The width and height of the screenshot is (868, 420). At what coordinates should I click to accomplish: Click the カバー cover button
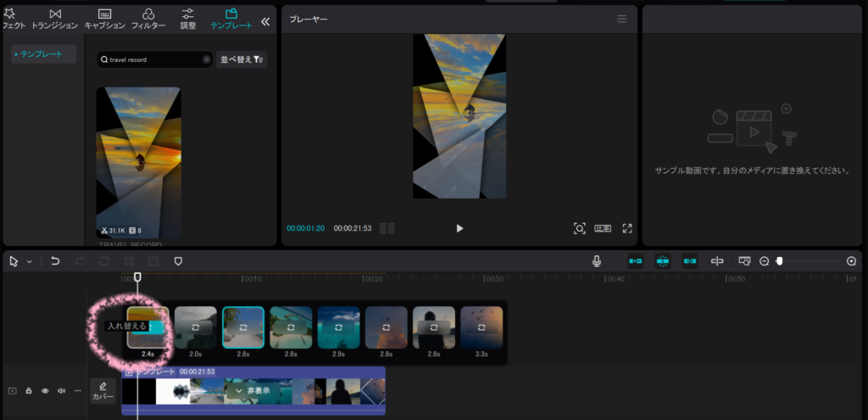click(x=103, y=390)
